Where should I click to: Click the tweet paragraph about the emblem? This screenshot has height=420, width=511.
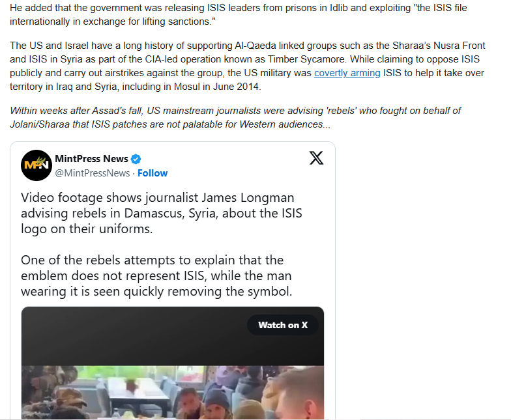coord(156,276)
